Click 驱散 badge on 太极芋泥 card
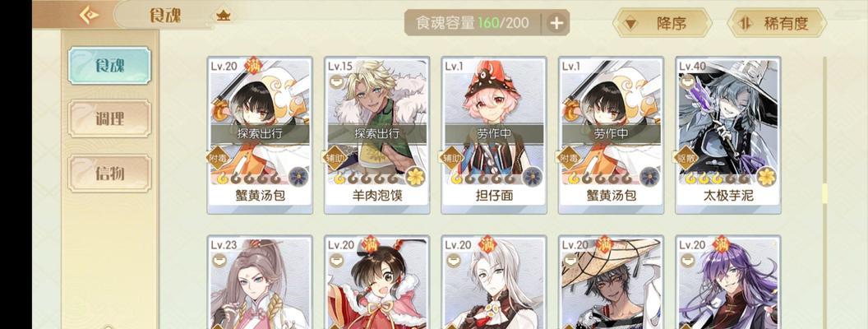 (686, 157)
